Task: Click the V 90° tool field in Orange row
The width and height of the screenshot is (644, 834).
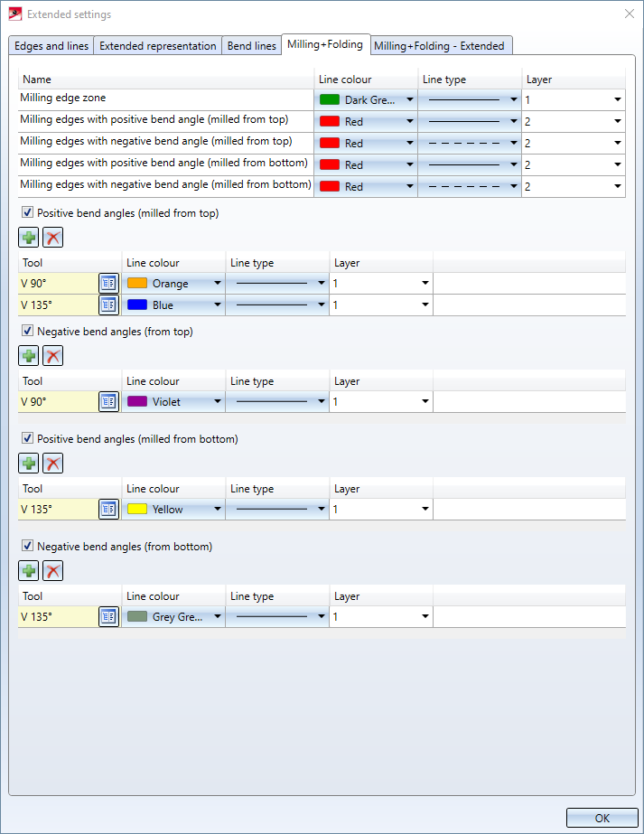Action: pos(59,284)
